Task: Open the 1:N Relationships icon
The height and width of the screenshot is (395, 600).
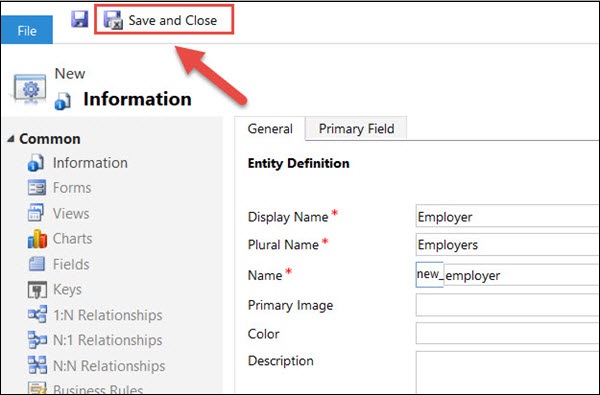Action: (37, 315)
